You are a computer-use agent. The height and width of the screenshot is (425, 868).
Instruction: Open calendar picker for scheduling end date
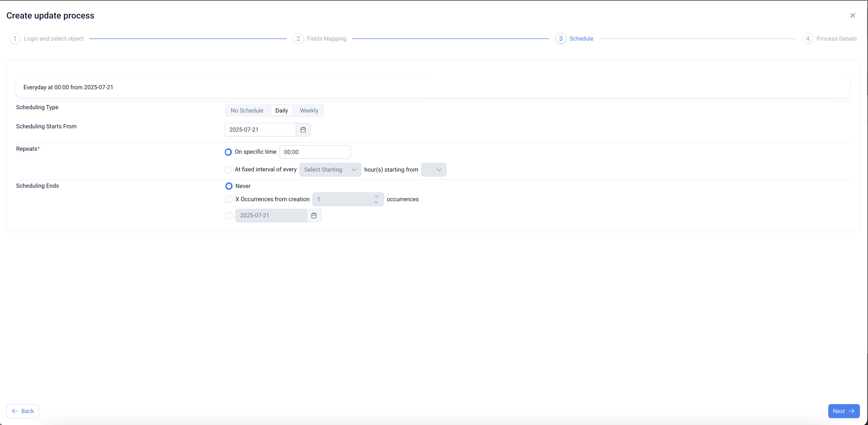[314, 215]
